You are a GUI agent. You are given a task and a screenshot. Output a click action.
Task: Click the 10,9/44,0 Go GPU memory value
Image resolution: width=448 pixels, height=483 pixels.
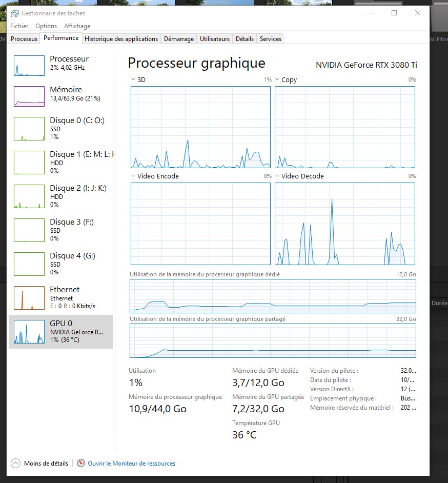[158, 409]
